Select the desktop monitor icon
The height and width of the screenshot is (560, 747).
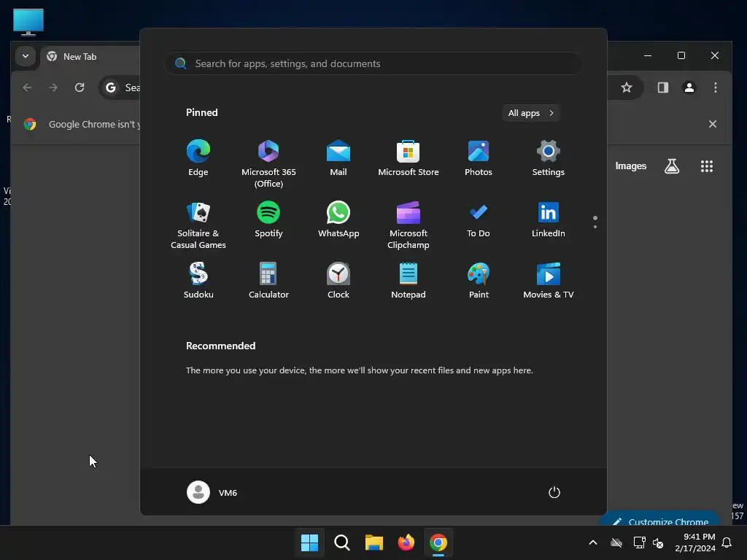tap(28, 22)
